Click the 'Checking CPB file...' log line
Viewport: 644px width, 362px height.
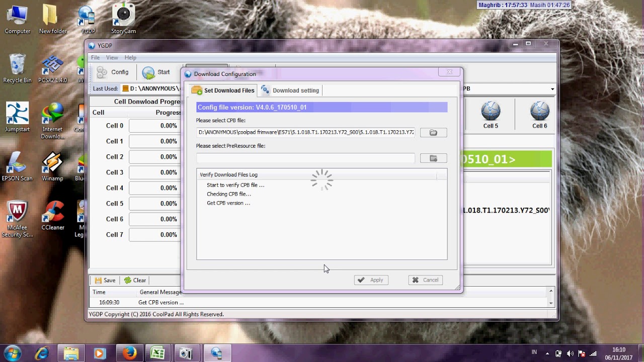tap(229, 194)
